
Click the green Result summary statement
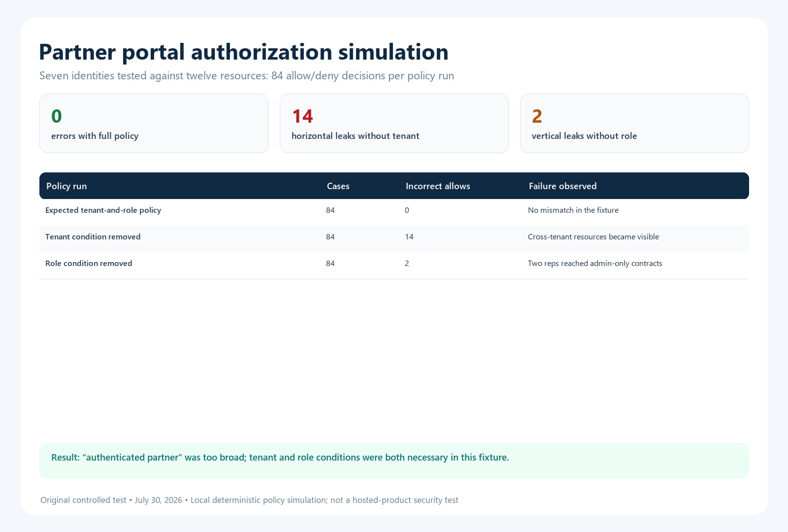280,458
